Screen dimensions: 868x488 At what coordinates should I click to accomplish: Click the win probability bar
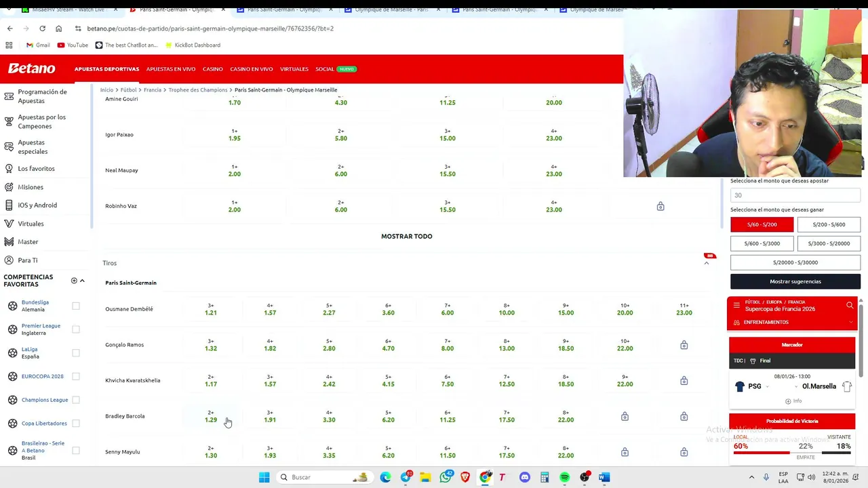coord(792,452)
